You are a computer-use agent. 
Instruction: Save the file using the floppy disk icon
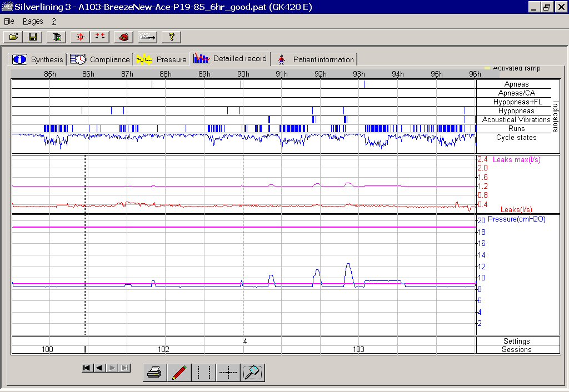tap(33, 37)
